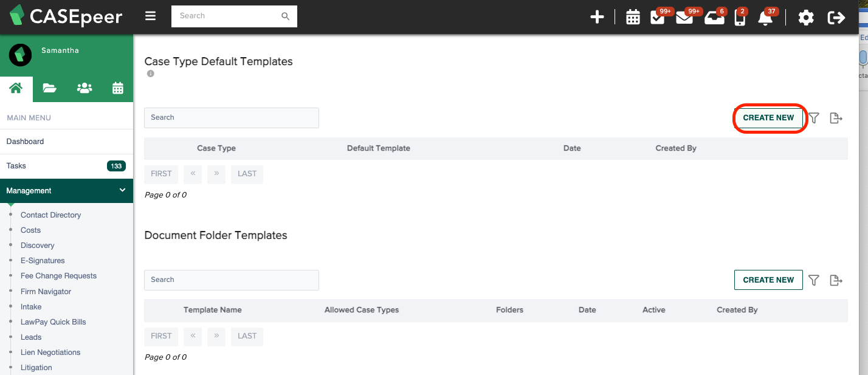Viewport: 868px width, 375px height.
Task: Open the mail icon showing 99+ messages
Action: coord(685,18)
